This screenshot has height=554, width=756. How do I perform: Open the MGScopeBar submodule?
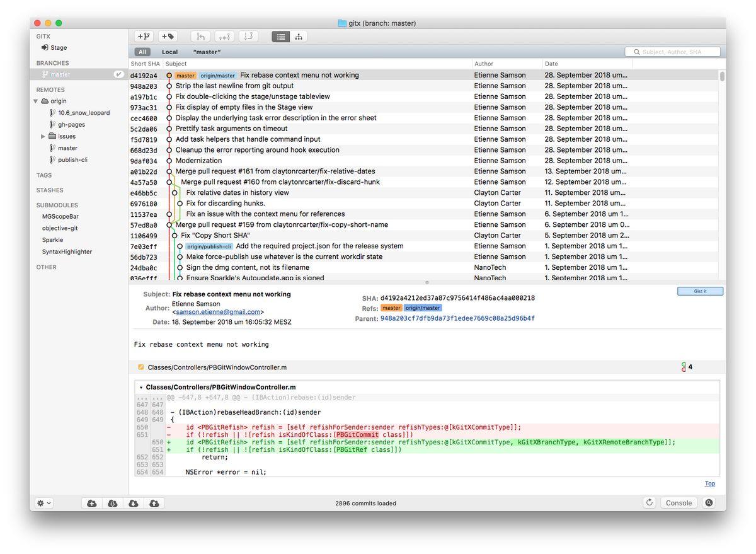[x=60, y=217]
